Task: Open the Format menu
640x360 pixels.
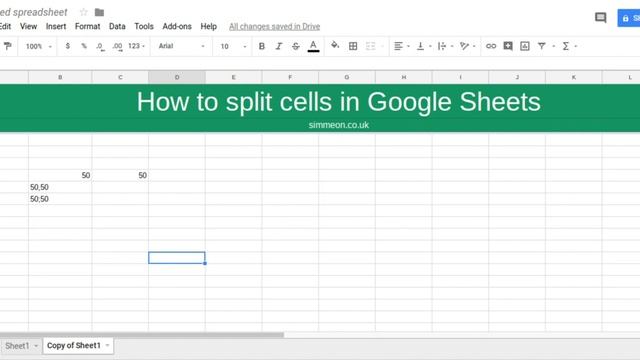Action: tap(87, 27)
